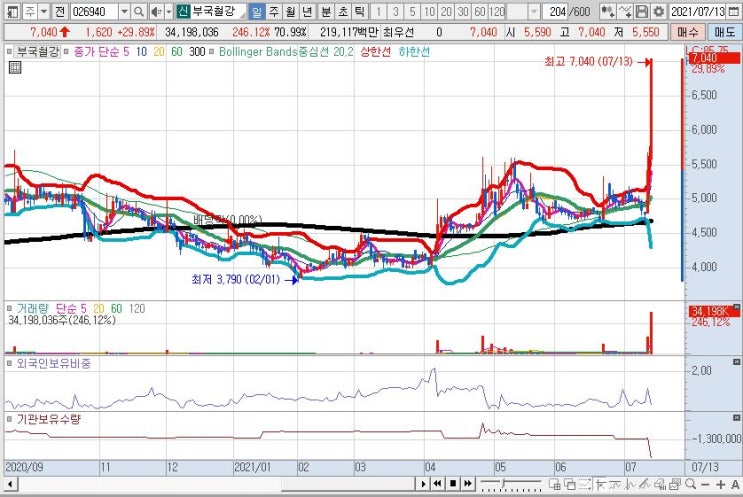The width and height of the screenshot is (743, 497).
Task: Click the overlapping windows icon in bottom toolbar
Action: (570, 484)
